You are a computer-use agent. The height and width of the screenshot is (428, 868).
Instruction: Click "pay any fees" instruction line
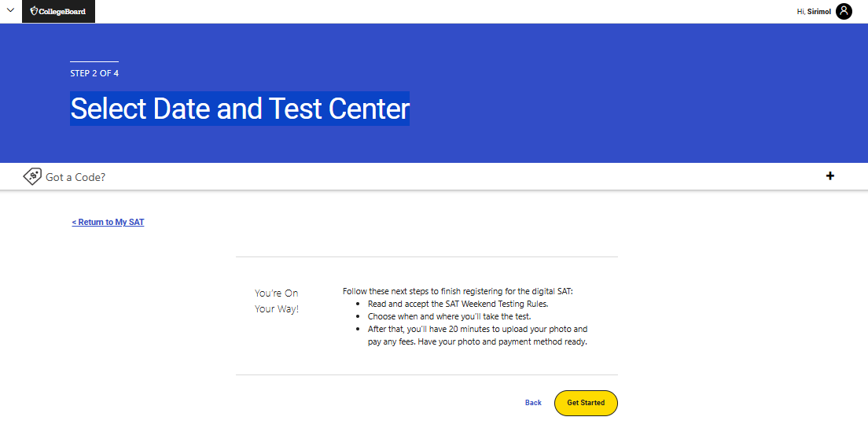(x=477, y=342)
